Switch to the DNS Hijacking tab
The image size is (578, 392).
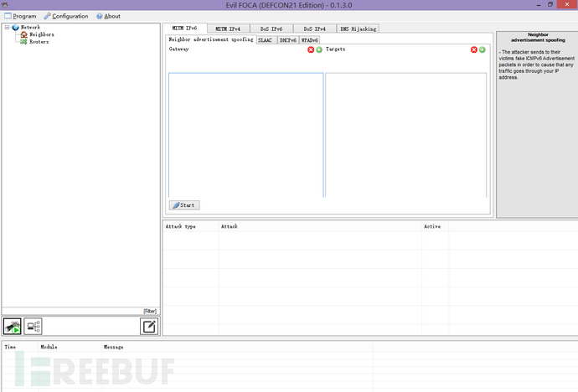tap(359, 28)
